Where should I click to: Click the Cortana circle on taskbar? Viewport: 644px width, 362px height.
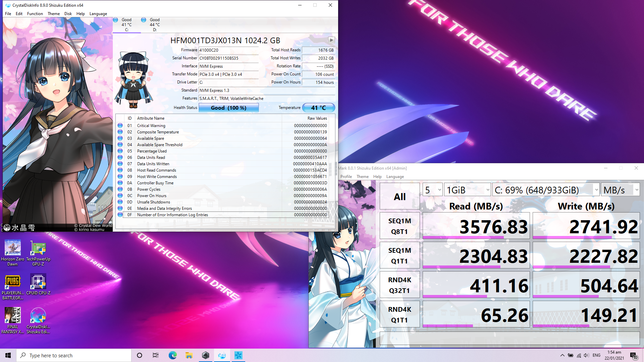click(x=140, y=355)
